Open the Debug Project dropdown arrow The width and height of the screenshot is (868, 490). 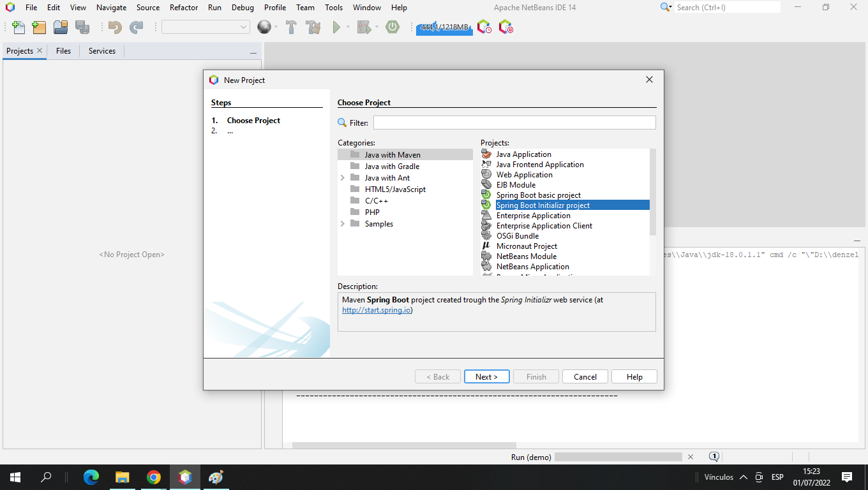click(x=377, y=27)
